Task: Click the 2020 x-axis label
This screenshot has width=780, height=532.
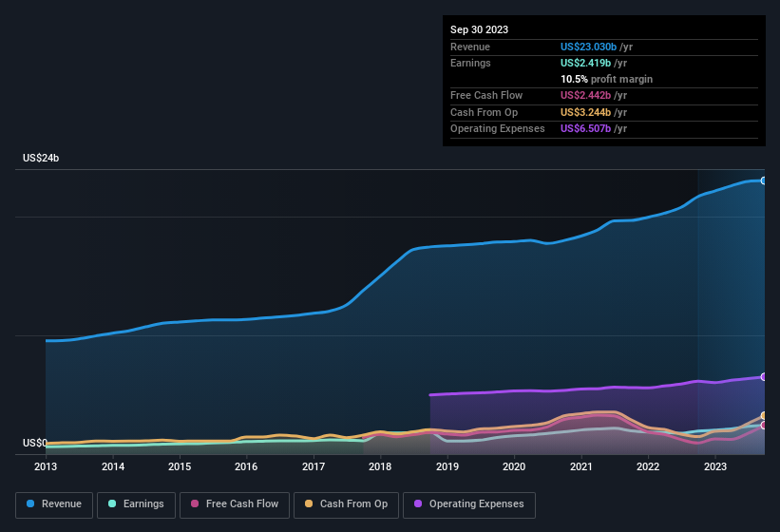Action: click(514, 466)
